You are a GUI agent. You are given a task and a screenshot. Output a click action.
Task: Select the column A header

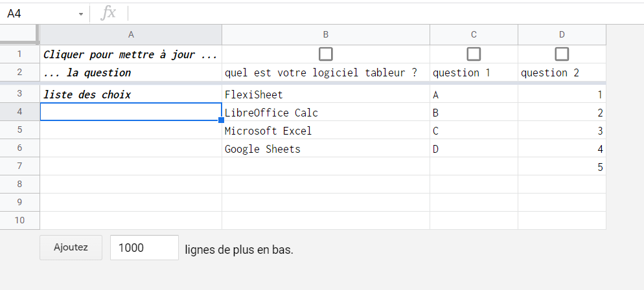(131, 35)
